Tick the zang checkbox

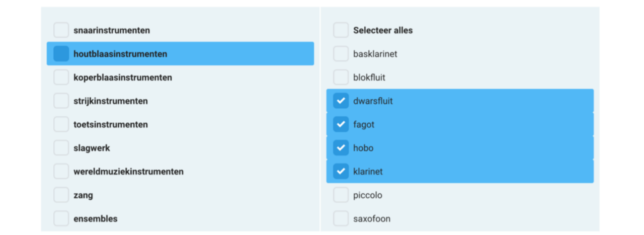pyautogui.click(x=61, y=195)
